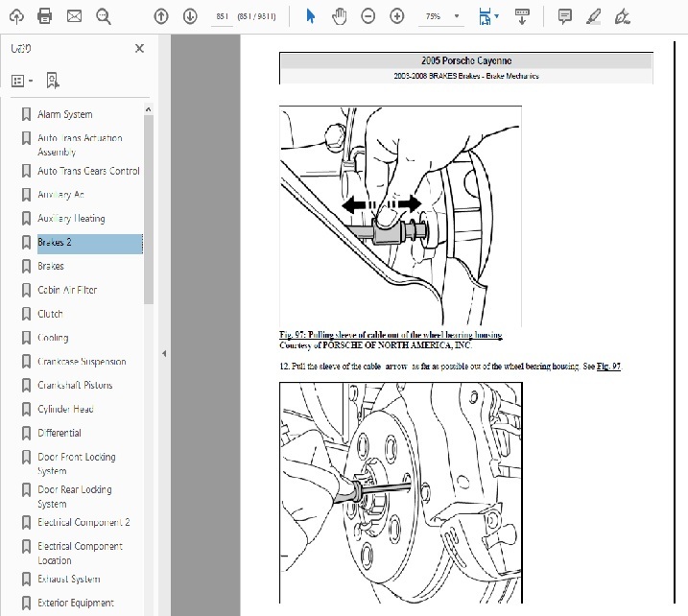
Task: Open the Alarm System bookmark
Action: (x=65, y=114)
